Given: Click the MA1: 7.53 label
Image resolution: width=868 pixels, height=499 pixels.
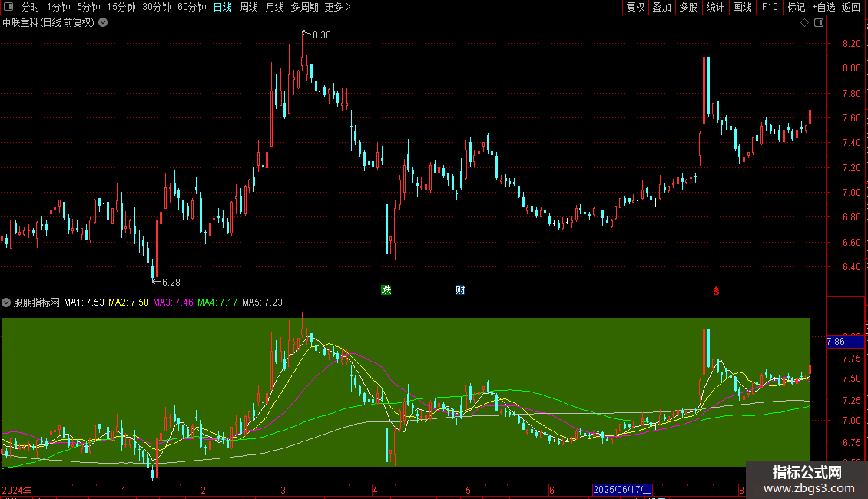Looking at the screenshot, I should point(84,302).
